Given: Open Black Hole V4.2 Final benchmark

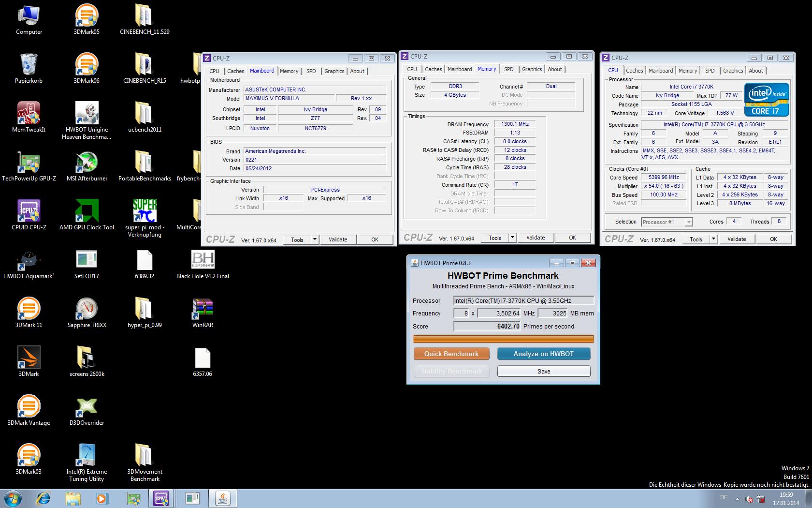Looking at the screenshot, I should (203, 264).
